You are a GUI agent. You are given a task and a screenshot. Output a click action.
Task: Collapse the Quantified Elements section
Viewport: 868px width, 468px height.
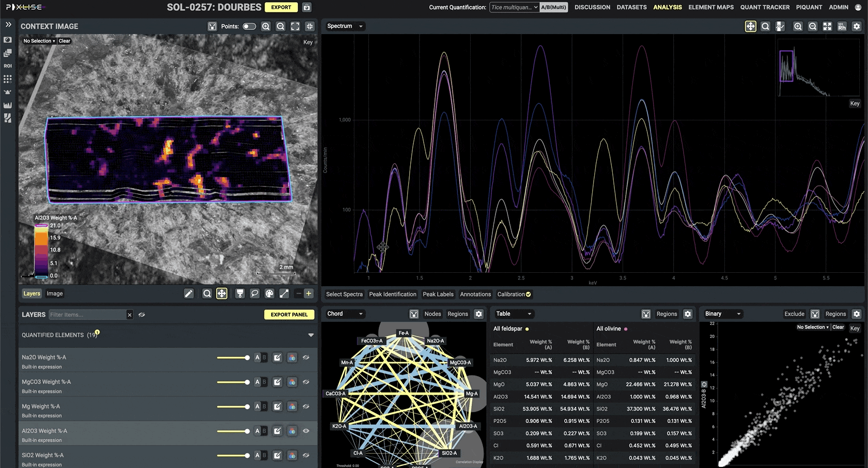coord(311,335)
